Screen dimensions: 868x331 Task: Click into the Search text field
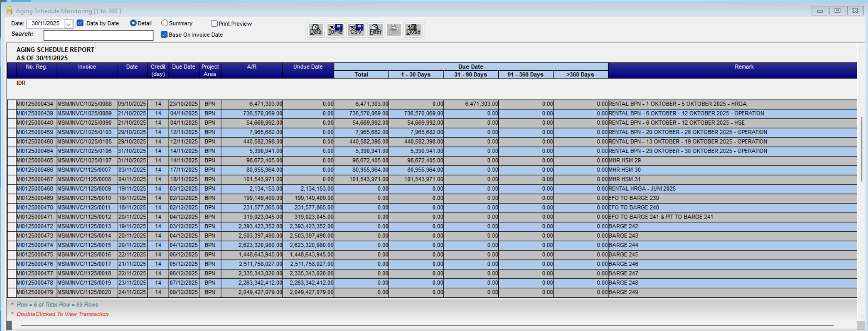tap(98, 35)
